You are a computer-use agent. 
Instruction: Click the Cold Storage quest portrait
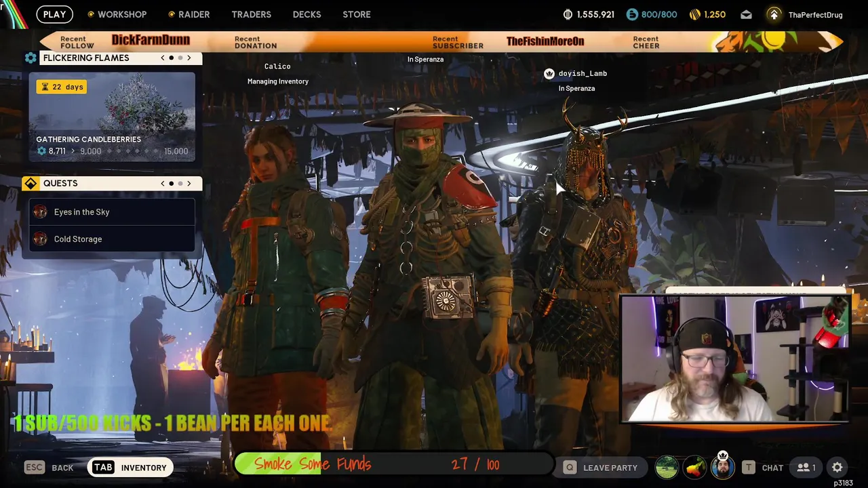click(40, 239)
